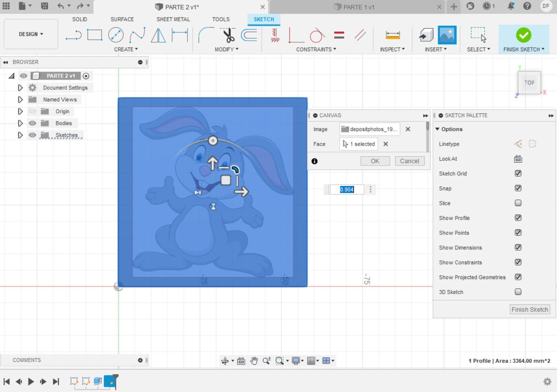Select the Mirror sketch tool
The height and width of the screenshot is (392, 557).
point(158,35)
